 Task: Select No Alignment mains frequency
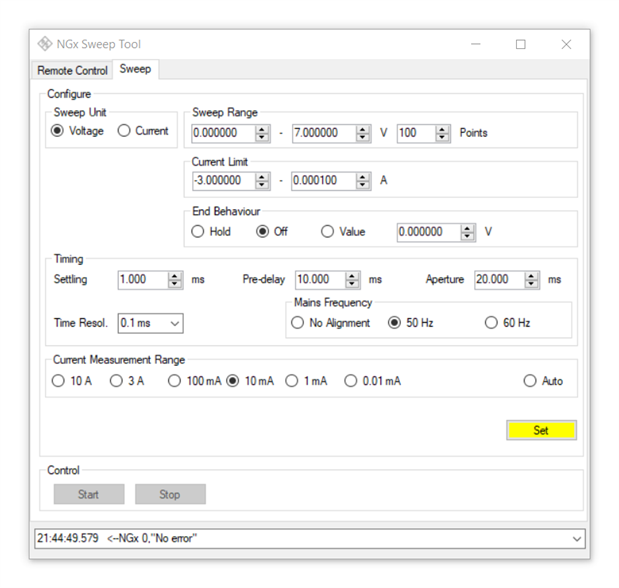[x=330, y=323]
